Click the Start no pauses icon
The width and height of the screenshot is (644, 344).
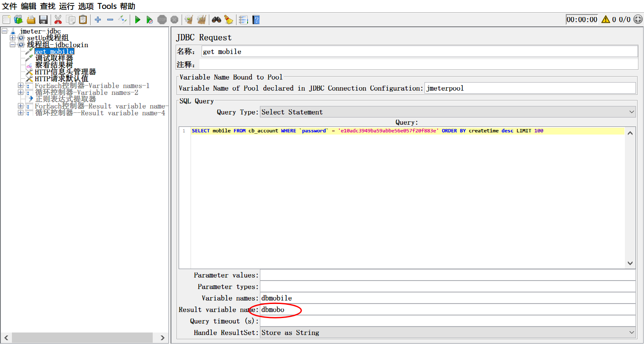coord(149,20)
